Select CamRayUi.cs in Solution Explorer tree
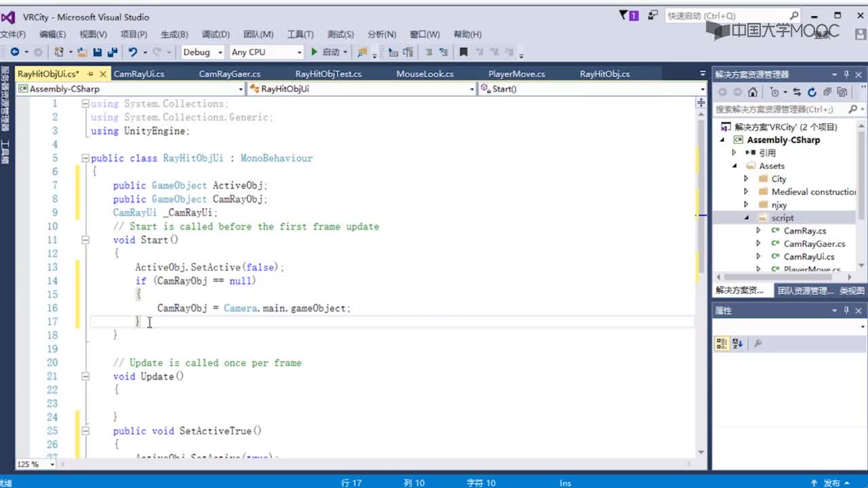The height and width of the screenshot is (488, 868). click(x=809, y=257)
